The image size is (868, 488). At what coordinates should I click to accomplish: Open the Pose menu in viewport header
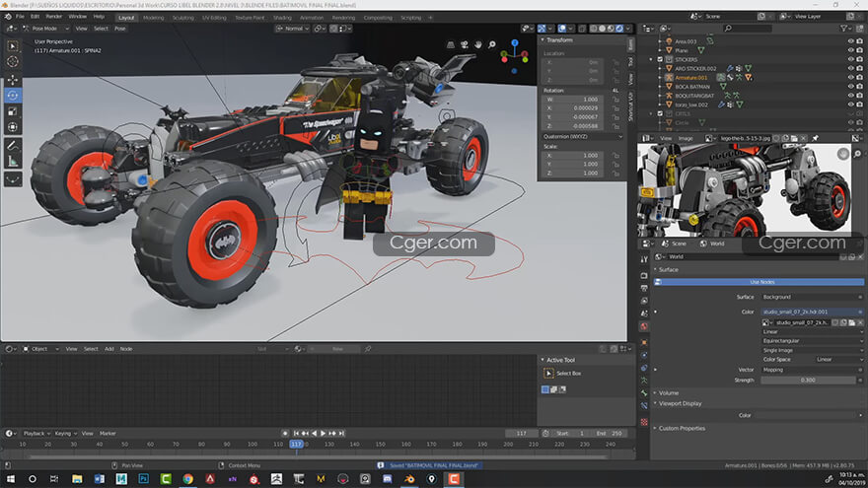tap(119, 29)
